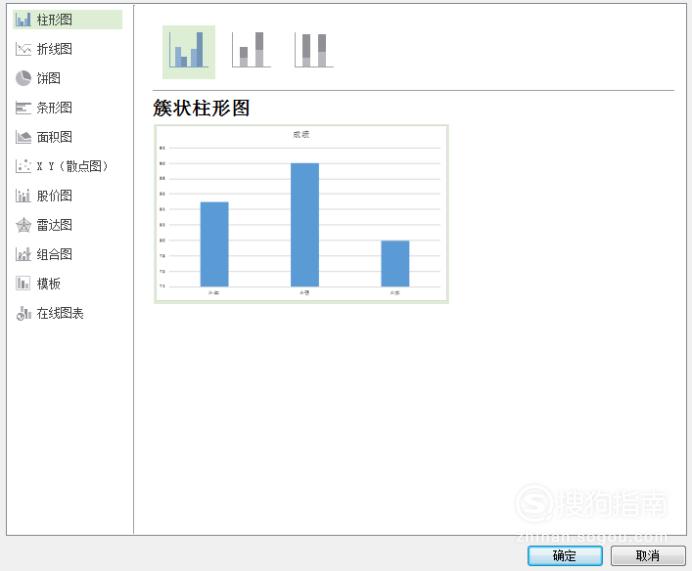The image size is (692, 571).
Task: Click the 确定 confirm button
Action: pyautogui.click(x=565, y=556)
